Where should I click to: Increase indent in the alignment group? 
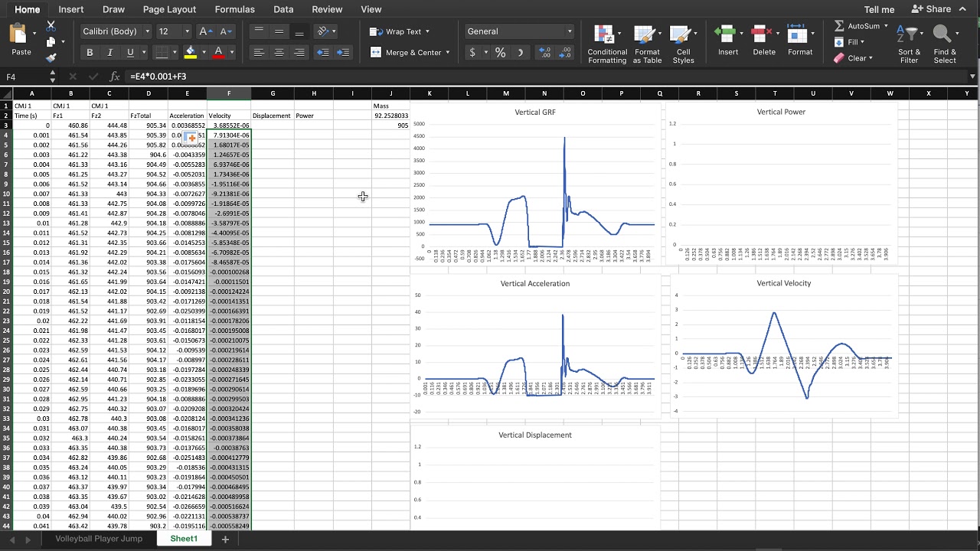point(342,52)
